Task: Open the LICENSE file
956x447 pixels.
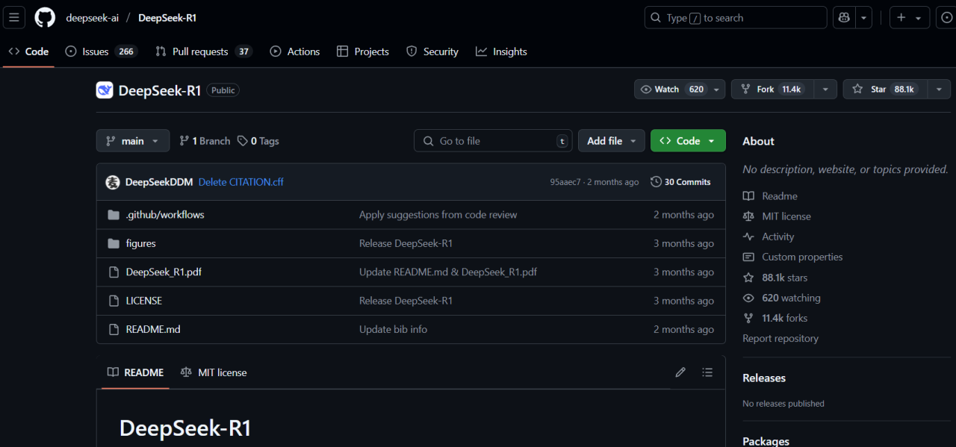Action: click(143, 301)
